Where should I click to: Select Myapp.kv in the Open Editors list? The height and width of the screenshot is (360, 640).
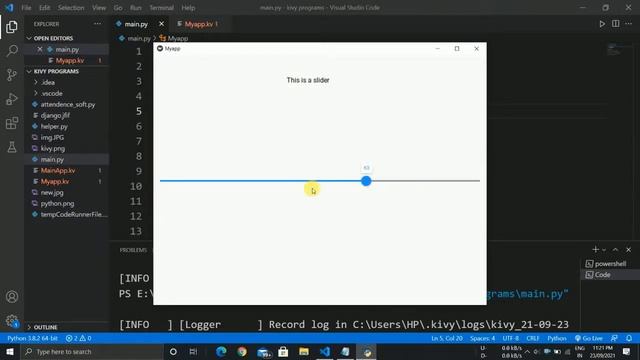[69, 60]
